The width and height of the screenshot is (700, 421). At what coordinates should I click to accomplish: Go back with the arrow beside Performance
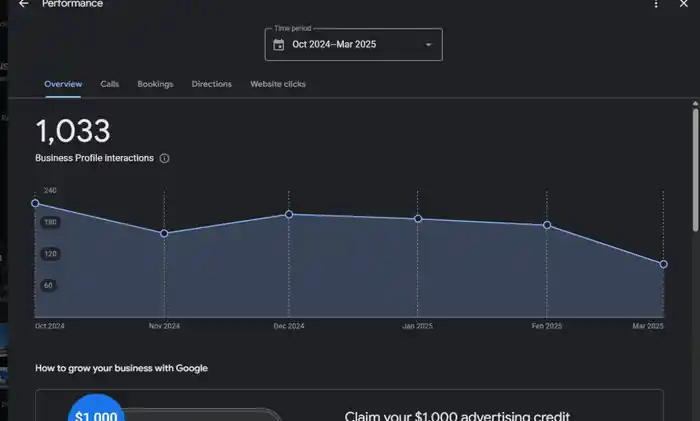tap(24, 4)
